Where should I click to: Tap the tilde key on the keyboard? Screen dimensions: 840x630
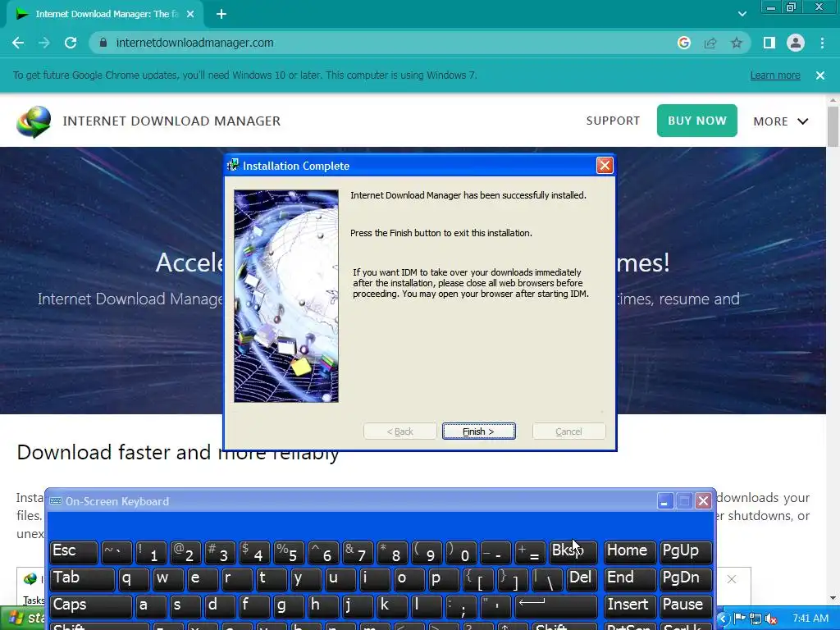click(x=116, y=552)
